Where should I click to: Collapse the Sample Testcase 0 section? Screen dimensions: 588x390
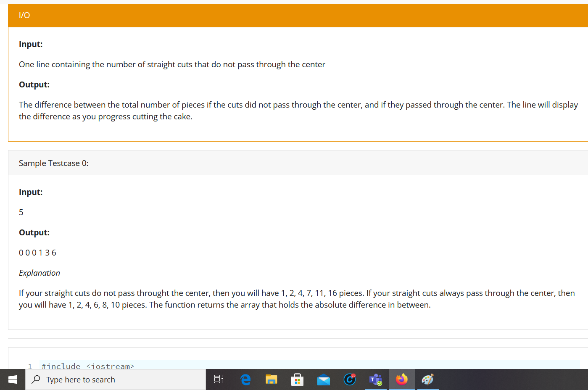[x=53, y=163]
